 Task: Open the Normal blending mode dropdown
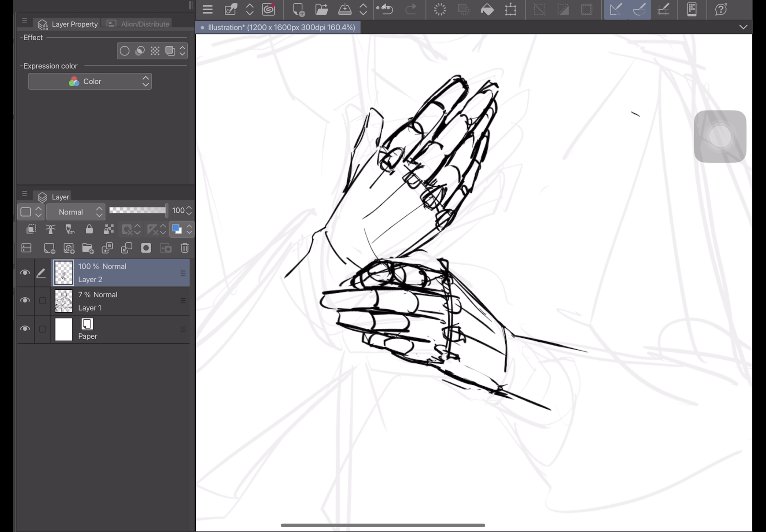click(76, 212)
